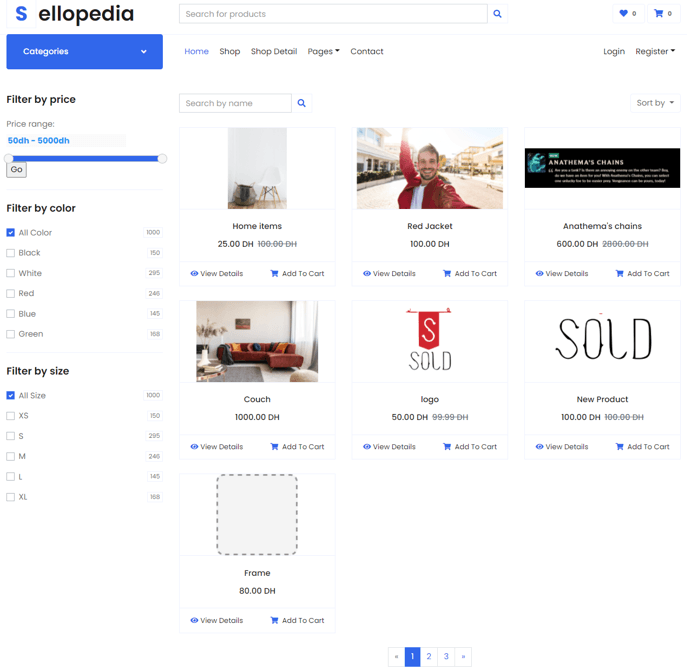The width and height of the screenshot is (687, 672).
Task: Check the L size filter
Action: [x=11, y=477]
